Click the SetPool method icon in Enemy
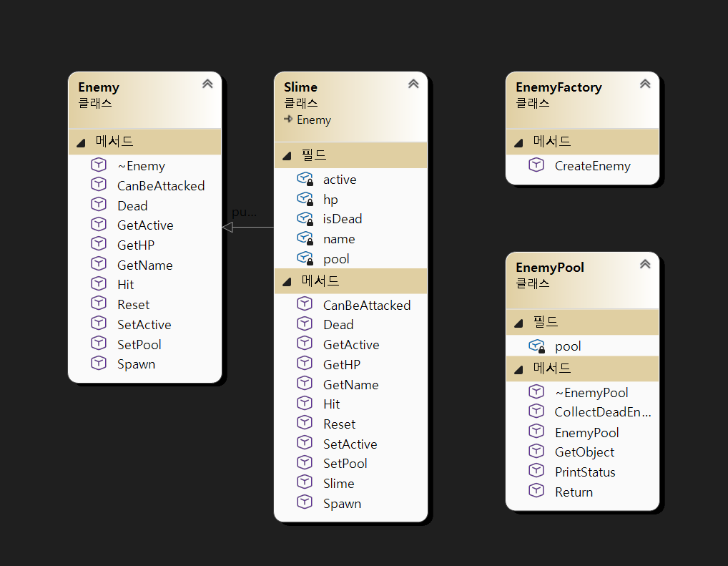Image resolution: width=728 pixels, height=566 pixels. 99,343
